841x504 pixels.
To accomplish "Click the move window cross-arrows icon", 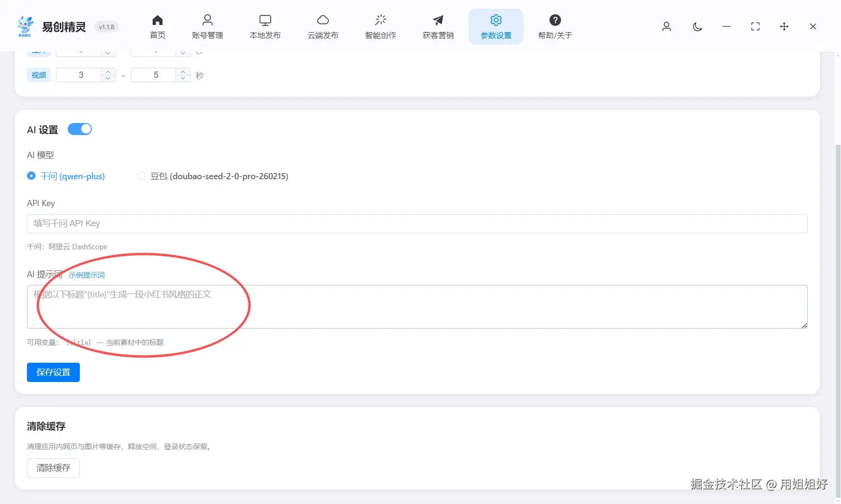I will click(784, 27).
